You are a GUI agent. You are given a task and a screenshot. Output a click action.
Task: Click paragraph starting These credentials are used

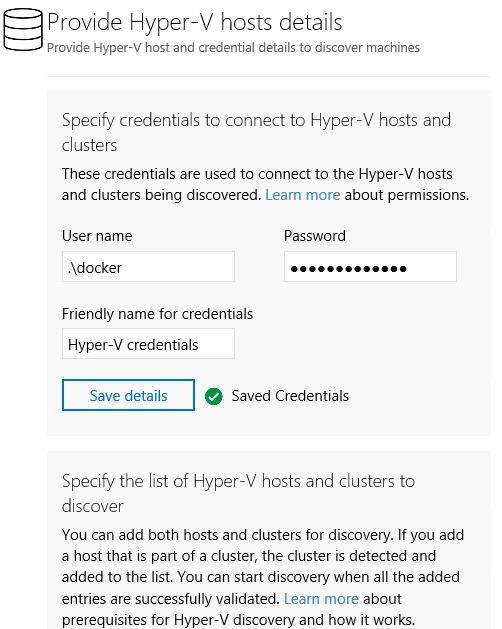pyautogui.click(x=265, y=185)
